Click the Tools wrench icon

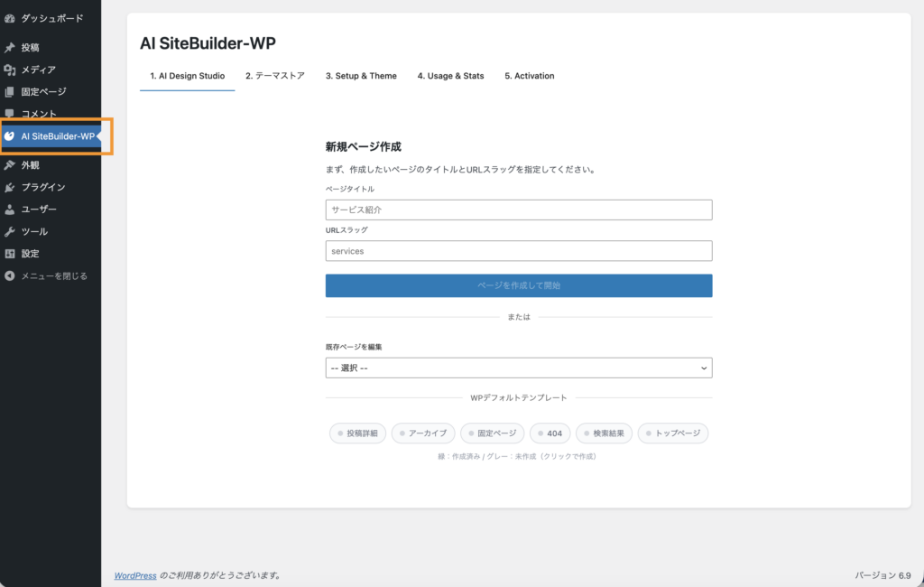pyautogui.click(x=10, y=232)
